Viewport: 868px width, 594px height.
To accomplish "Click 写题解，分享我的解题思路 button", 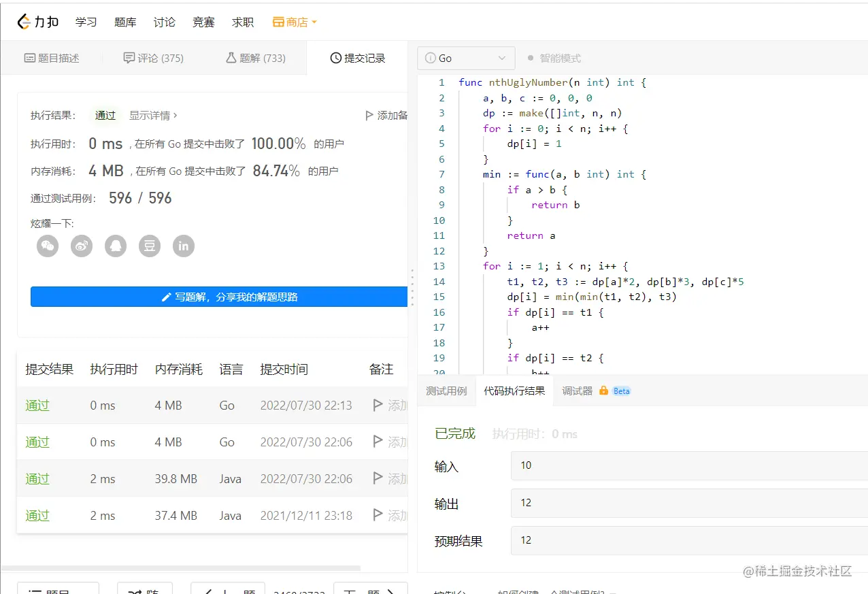I will pyautogui.click(x=219, y=297).
